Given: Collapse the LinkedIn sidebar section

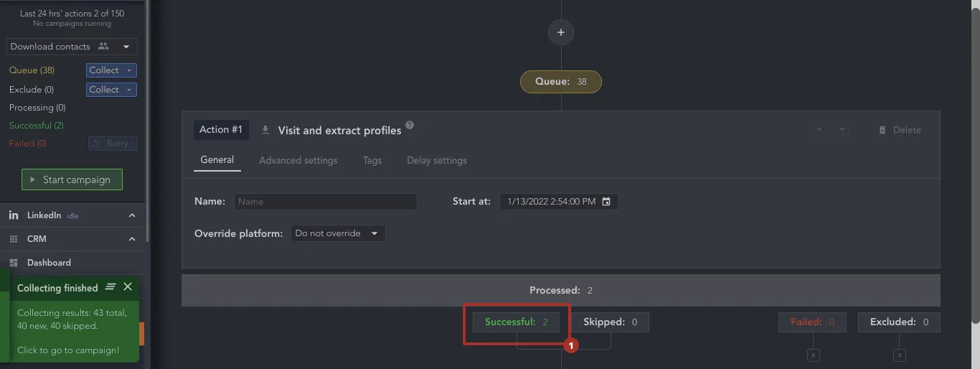Looking at the screenshot, I should (132, 215).
